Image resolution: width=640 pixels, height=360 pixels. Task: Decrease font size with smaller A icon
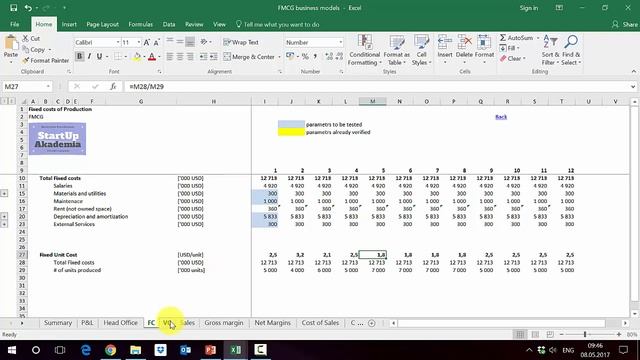156,42
